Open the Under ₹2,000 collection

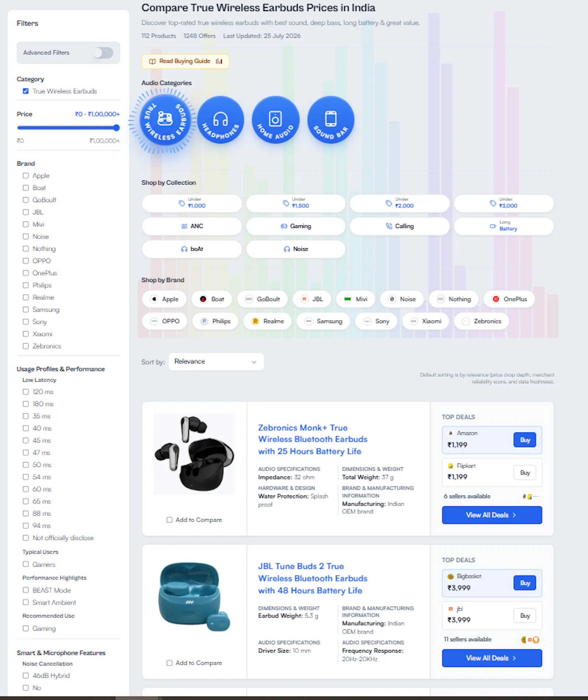pos(400,203)
